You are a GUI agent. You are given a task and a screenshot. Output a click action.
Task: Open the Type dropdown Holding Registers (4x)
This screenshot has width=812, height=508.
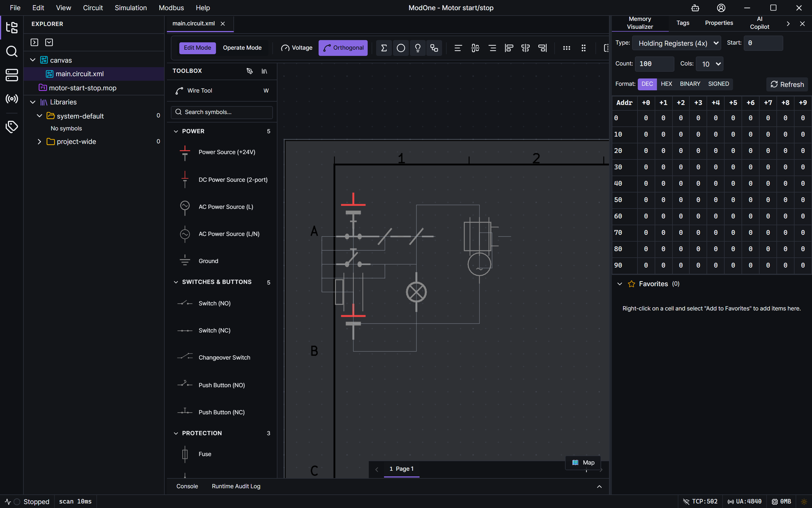(x=676, y=43)
